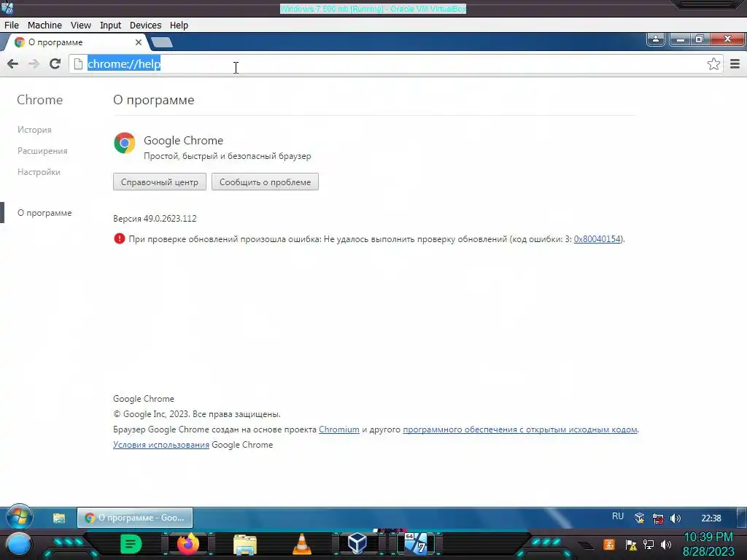Image resolution: width=747 pixels, height=560 pixels.
Task: Open VirtualBox Input menu
Action: (x=111, y=26)
